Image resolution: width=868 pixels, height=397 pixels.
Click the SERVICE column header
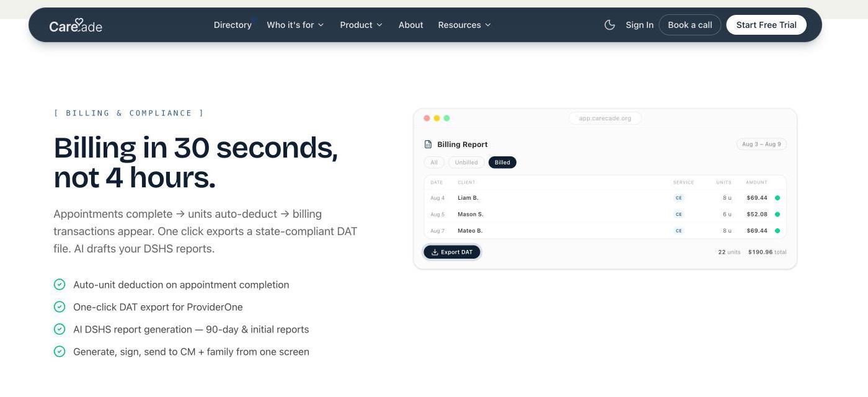click(683, 182)
